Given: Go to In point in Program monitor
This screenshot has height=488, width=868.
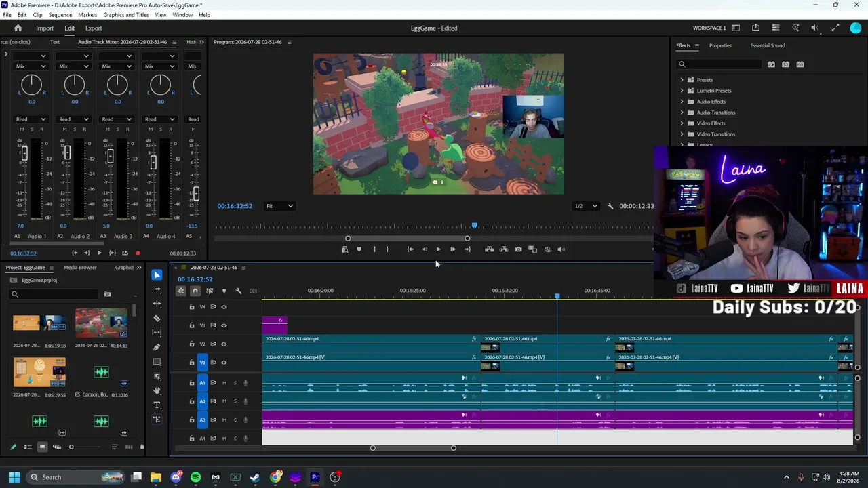Looking at the screenshot, I should [410, 249].
